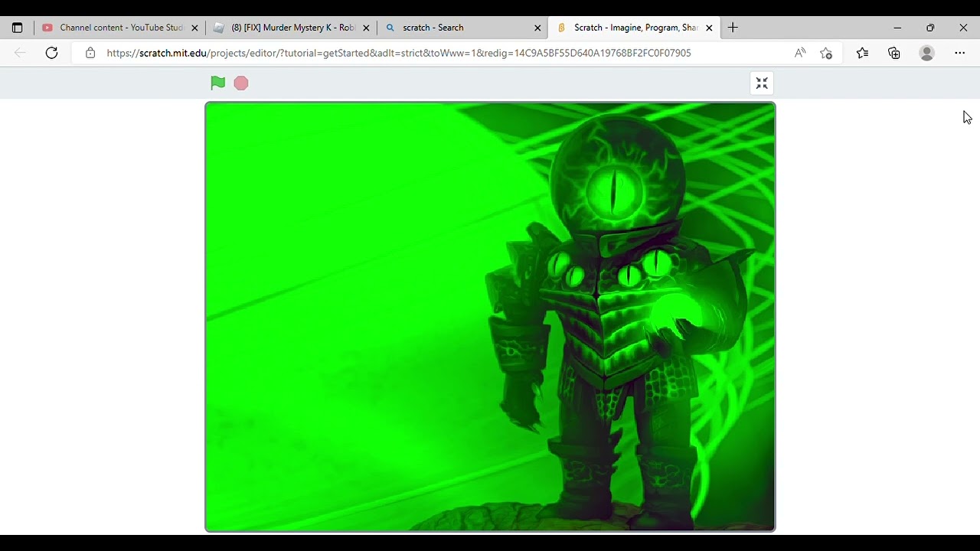Switch to the Murder Mystery K Roblox tab
The height and width of the screenshot is (551, 980).
point(292,28)
